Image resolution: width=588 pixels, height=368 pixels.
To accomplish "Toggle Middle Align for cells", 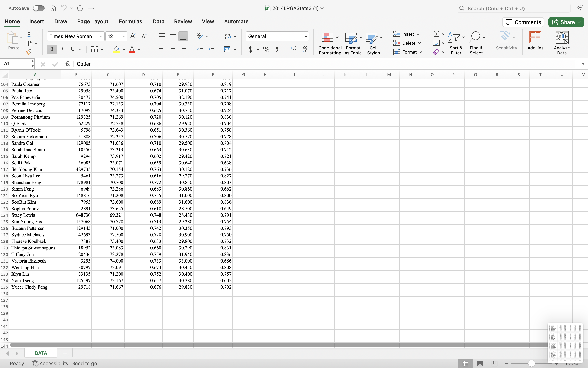I will 173,36.
